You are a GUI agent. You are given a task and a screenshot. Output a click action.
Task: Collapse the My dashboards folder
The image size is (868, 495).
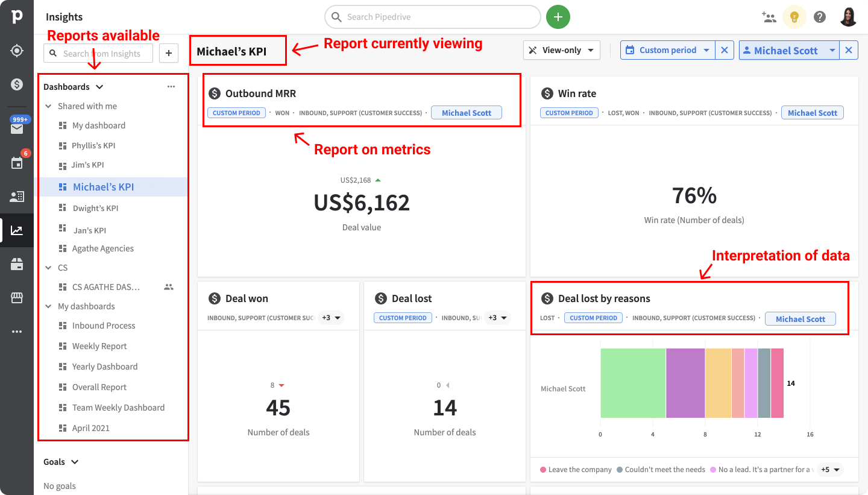(x=48, y=306)
